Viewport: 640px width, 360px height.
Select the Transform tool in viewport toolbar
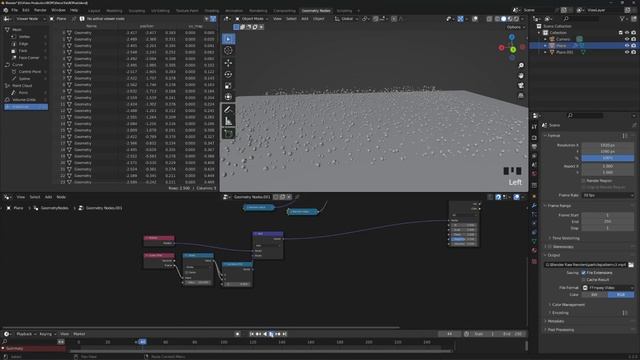point(228,97)
